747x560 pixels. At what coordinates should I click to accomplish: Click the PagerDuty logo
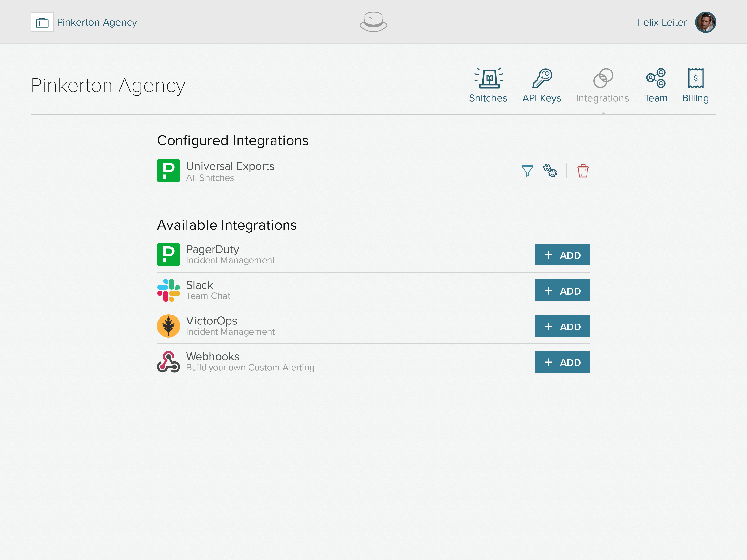tap(168, 254)
